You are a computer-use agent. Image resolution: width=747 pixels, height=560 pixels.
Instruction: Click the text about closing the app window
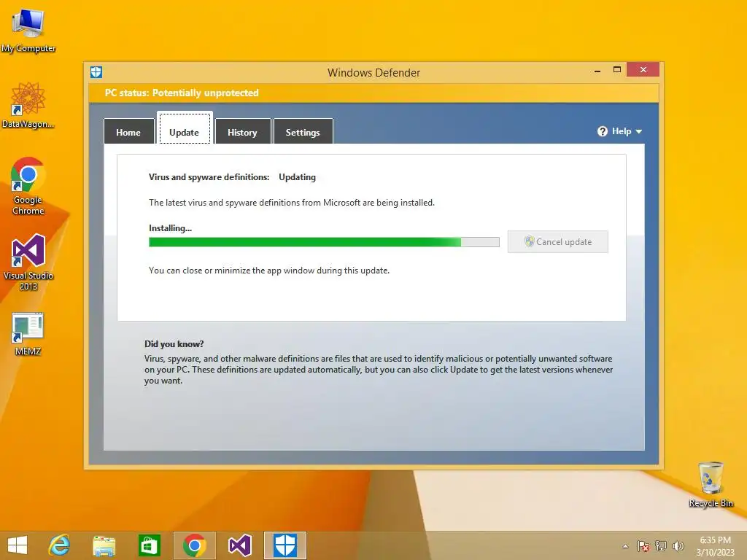[x=269, y=271]
